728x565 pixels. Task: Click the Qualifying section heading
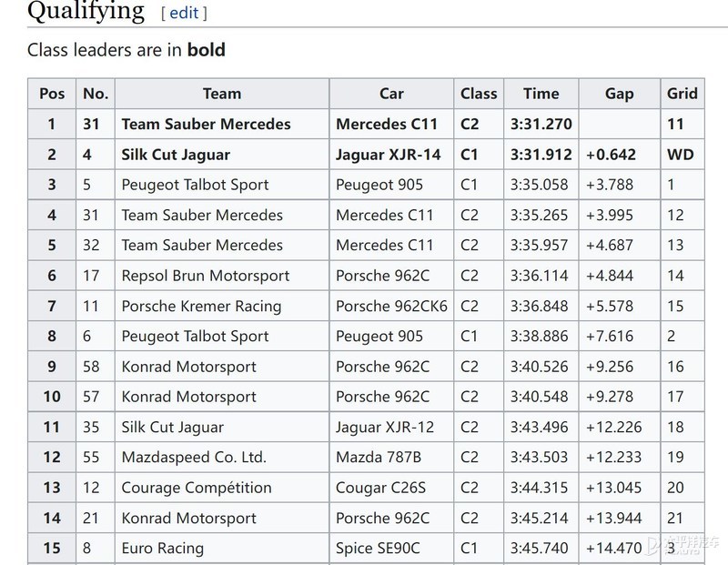point(86,11)
